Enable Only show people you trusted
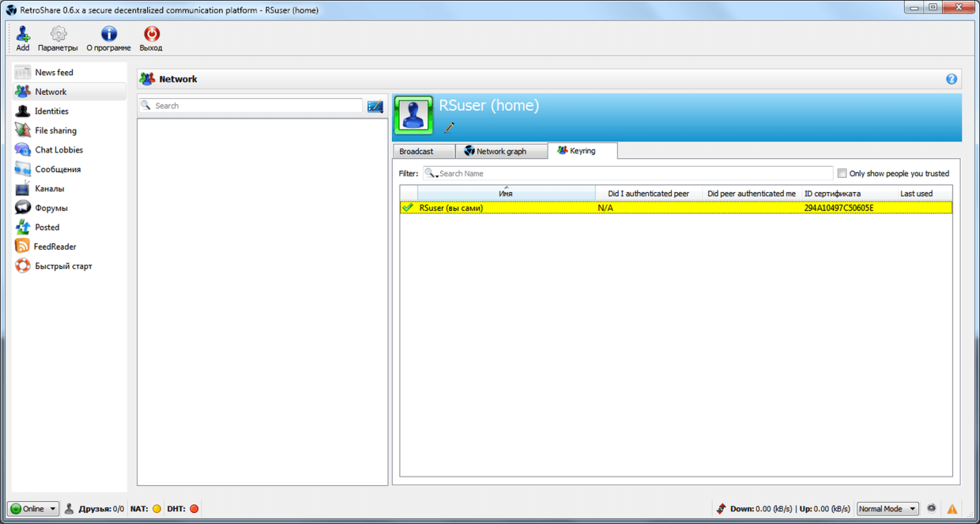This screenshot has height=524, width=980. coord(842,174)
